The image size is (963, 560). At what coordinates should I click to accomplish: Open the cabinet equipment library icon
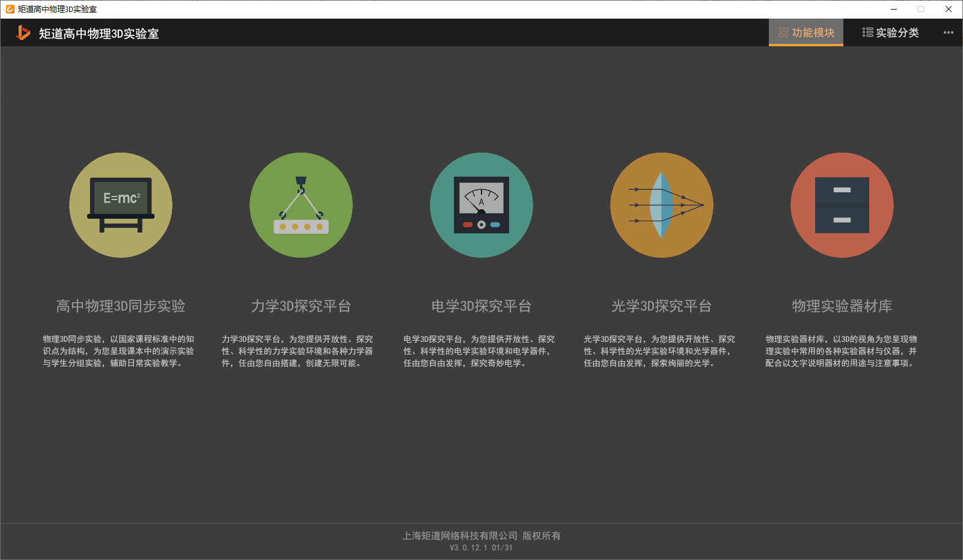tap(842, 205)
